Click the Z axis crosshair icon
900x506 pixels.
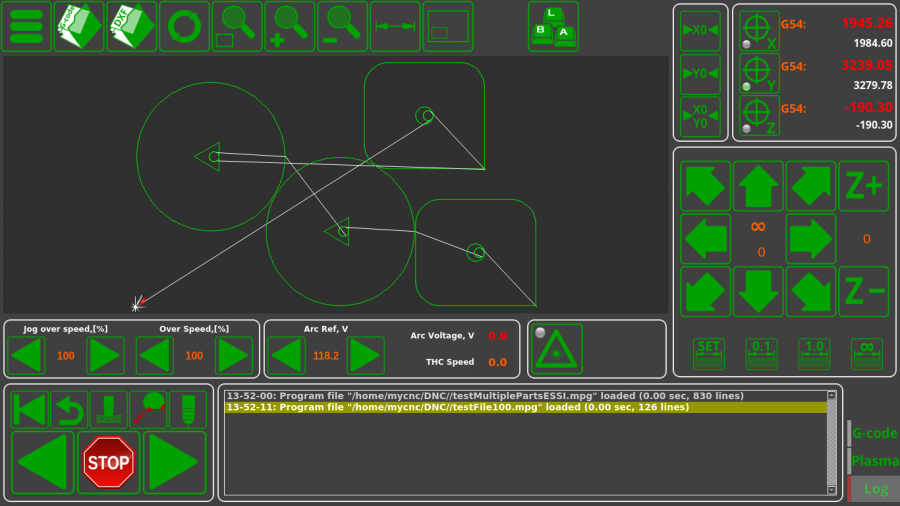(759, 116)
